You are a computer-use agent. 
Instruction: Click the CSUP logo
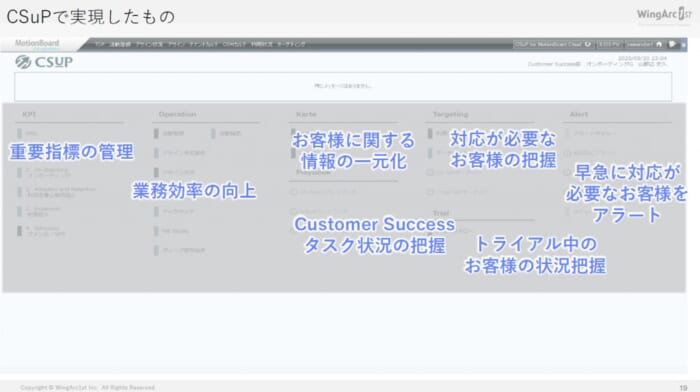click(44, 62)
